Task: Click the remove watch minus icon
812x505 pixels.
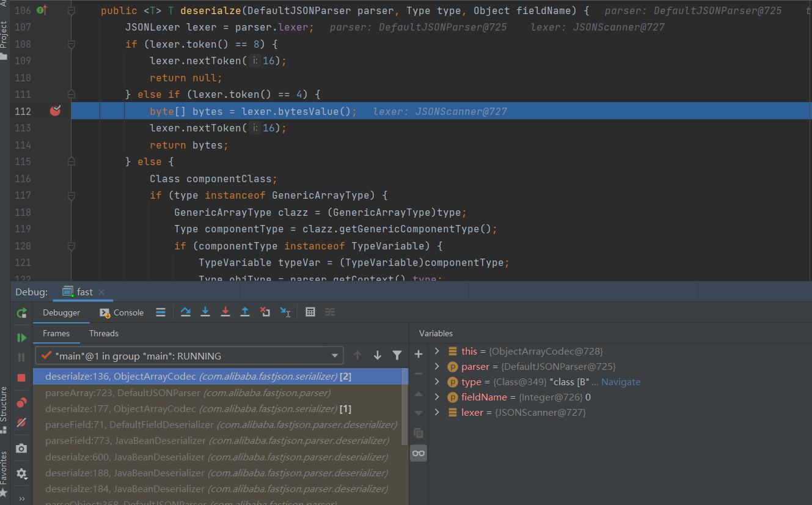Action: (419, 374)
